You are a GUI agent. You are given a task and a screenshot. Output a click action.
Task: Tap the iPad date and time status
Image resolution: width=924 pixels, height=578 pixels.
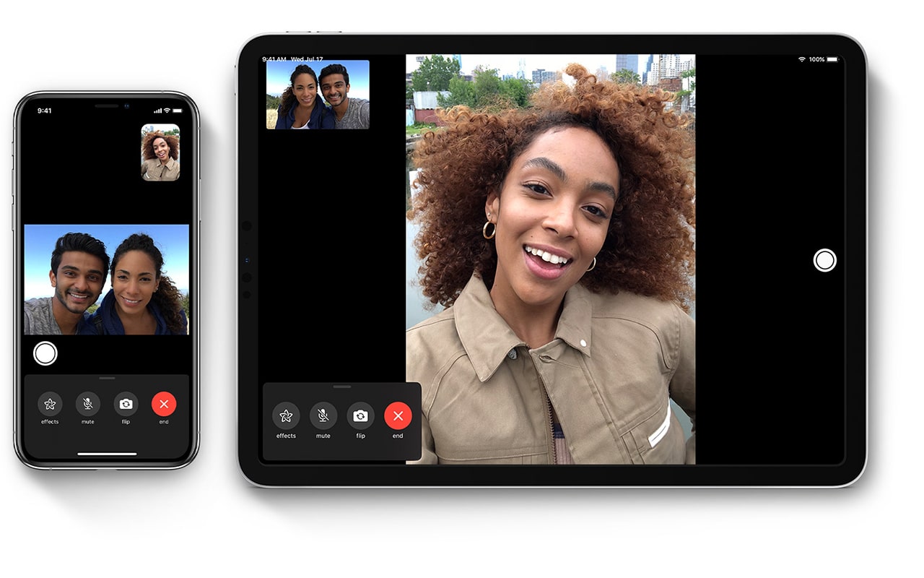(x=292, y=59)
